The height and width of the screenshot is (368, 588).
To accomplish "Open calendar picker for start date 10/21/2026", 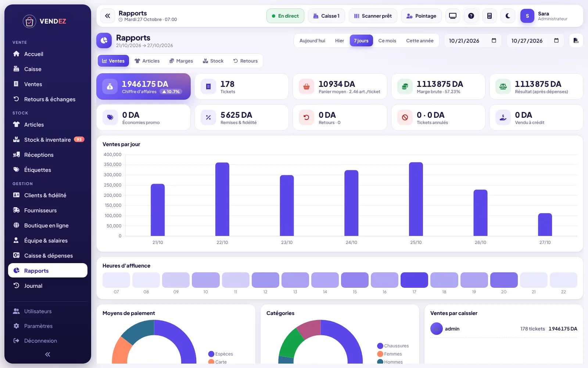I will [x=494, y=40].
